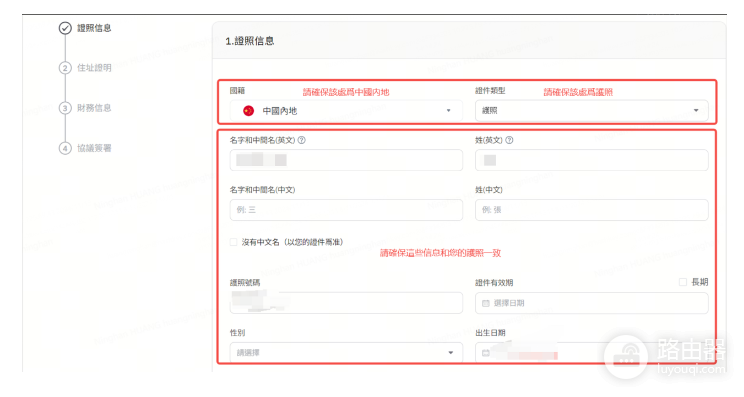
Task: Click help icon next to 名字和中間名(英文)
Action: click(x=301, y=140)
